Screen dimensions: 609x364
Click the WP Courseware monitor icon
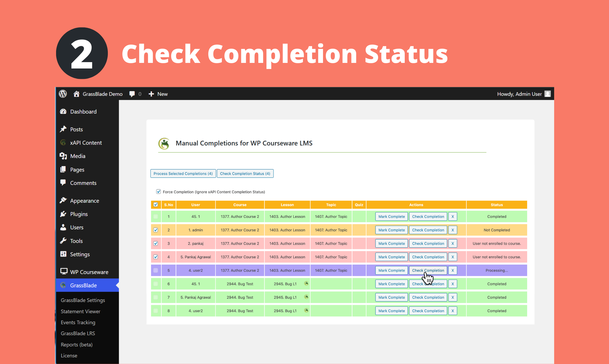(x=64, y=271)
